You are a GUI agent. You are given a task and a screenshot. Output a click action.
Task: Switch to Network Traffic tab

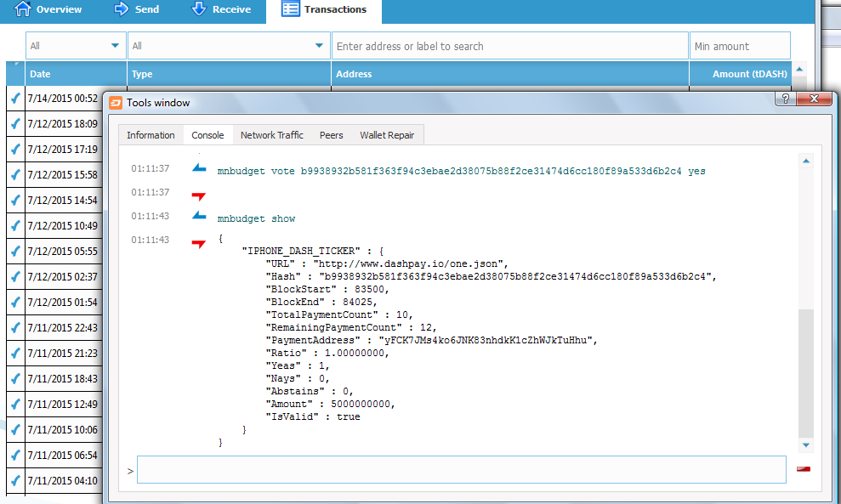coord(272,135)
